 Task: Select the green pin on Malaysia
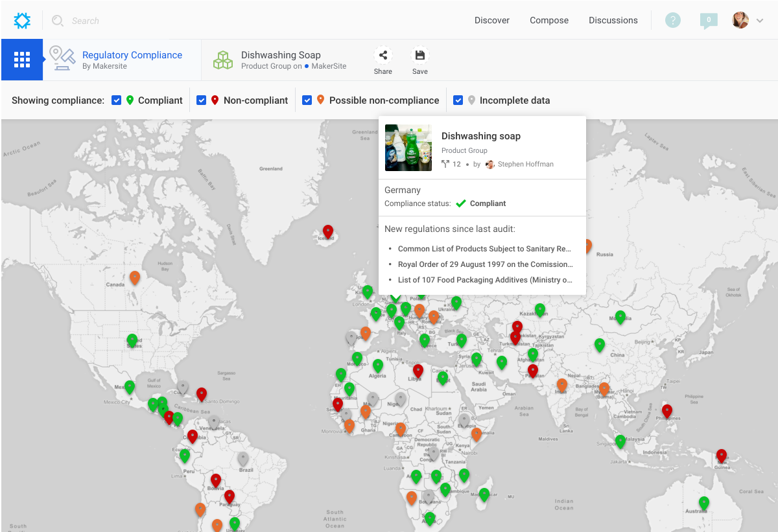coord(620,442)
